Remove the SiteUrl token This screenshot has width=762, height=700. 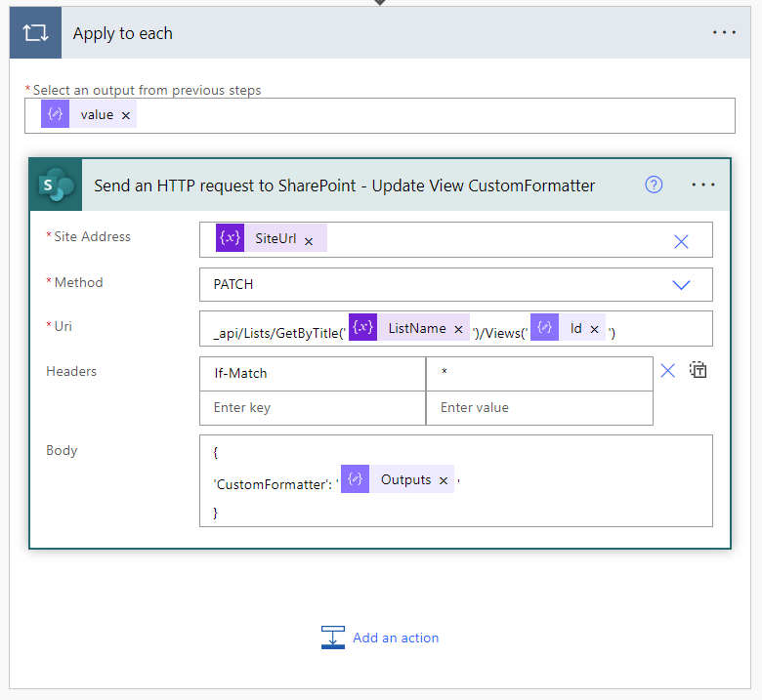point(309,240)
